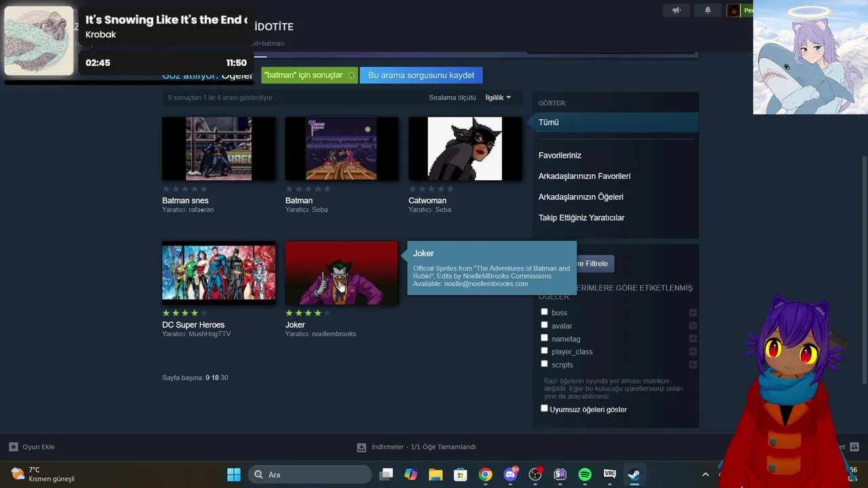Open the Catwoman item title
This screenshot has height=488, width=868.
pyautogui.click(x=427, y=201)
